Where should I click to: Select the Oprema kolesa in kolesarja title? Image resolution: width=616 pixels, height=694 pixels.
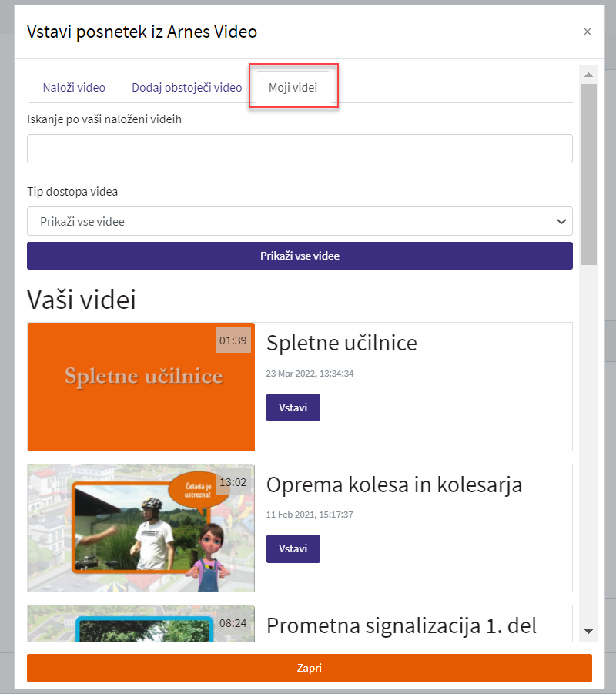(x=394, y=484)
